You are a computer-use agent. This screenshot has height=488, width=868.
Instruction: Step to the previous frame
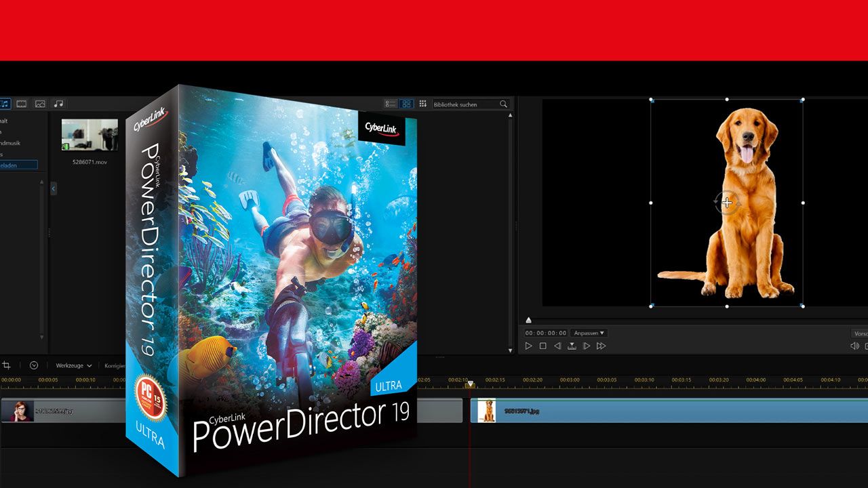click(x=557, y=346)
